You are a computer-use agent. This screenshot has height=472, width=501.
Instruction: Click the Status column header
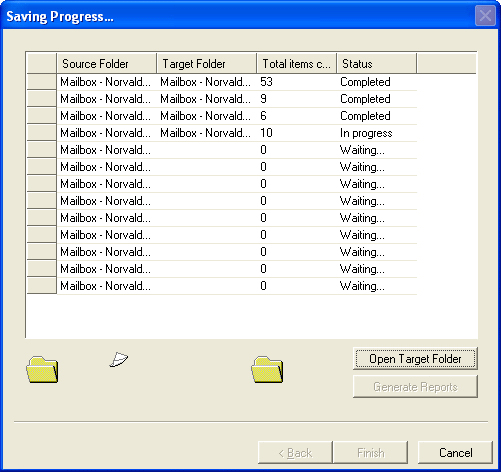[377, 63]
